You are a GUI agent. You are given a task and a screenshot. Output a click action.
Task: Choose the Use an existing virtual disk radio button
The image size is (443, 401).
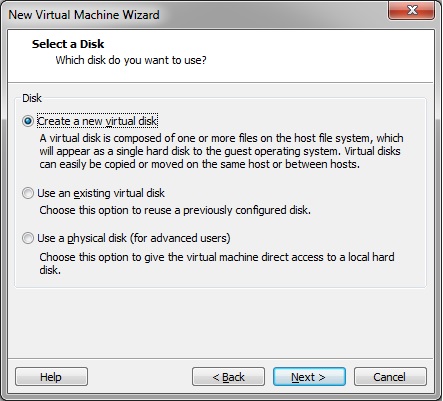point(28,193)
